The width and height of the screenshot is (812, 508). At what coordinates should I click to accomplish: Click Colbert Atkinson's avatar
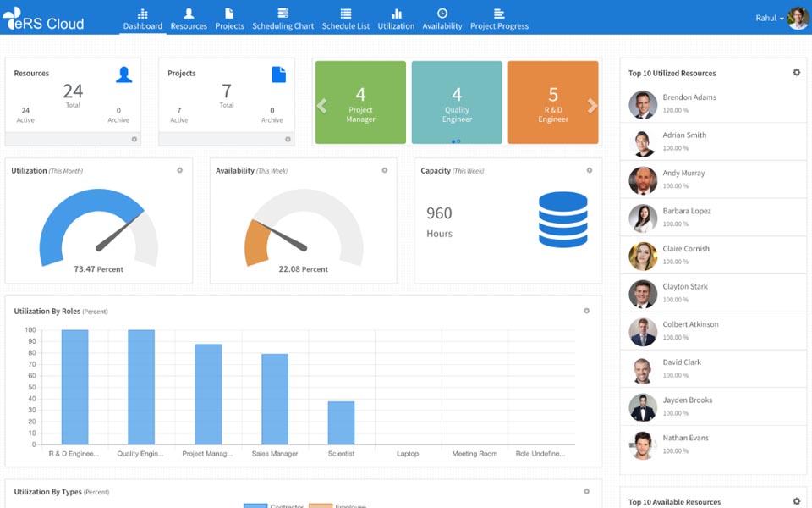643,332
